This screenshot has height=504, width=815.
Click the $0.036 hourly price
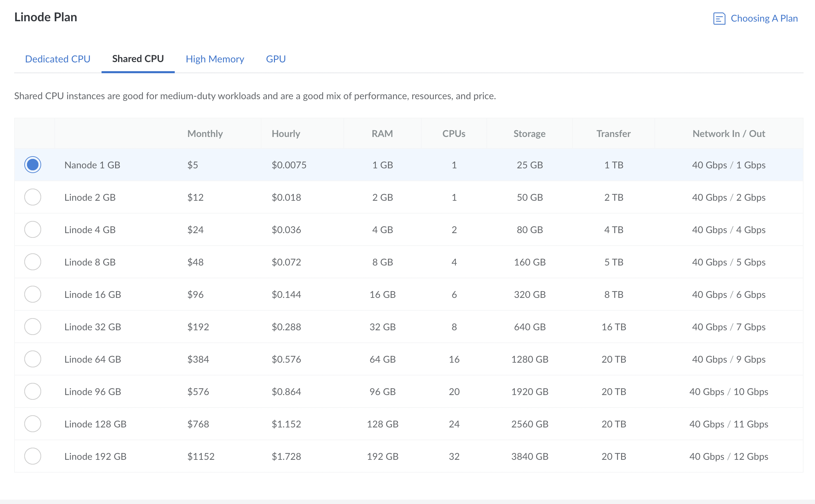[x=286, y=230]
